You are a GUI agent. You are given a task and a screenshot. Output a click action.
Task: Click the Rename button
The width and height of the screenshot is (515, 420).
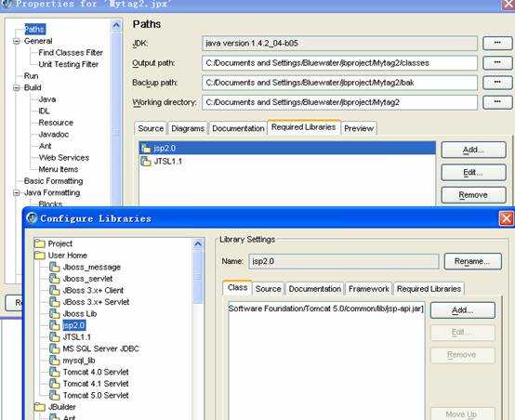[472, 261]
